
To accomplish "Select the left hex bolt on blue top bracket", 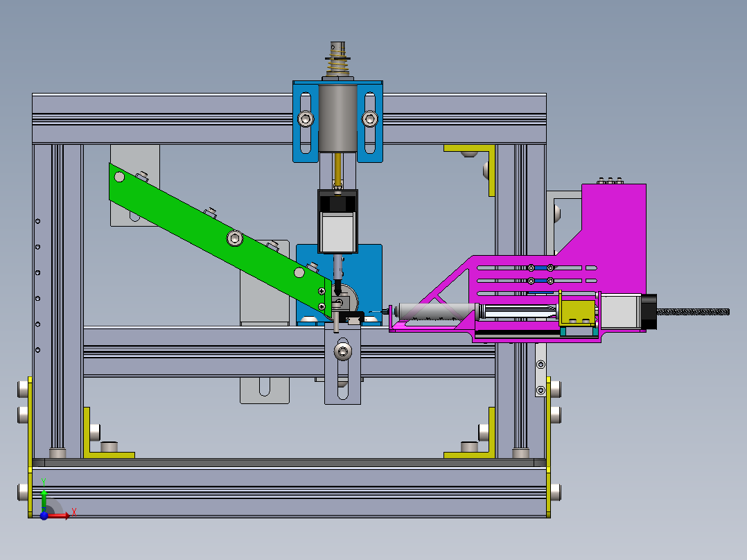I will point(306,119).
